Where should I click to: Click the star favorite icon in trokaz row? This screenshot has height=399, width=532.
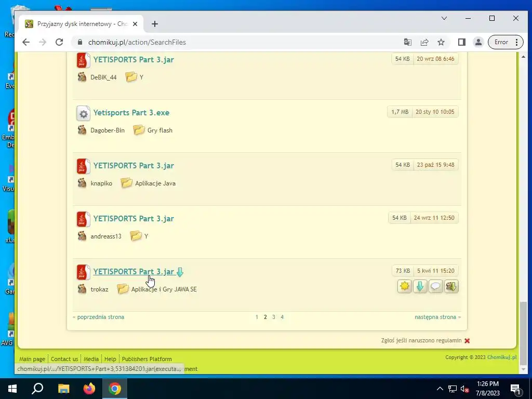(x=404, y=286)
